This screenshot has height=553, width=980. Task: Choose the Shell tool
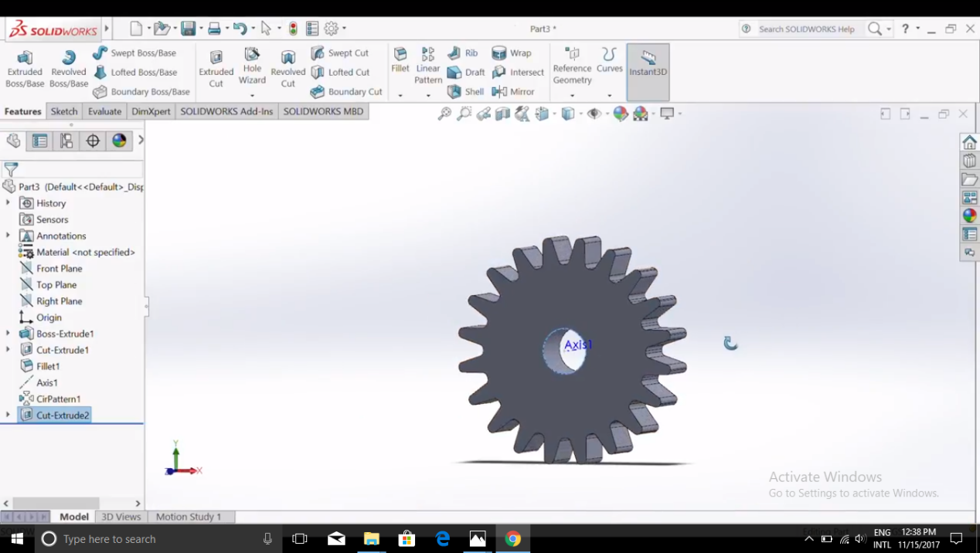click(465, 91)
